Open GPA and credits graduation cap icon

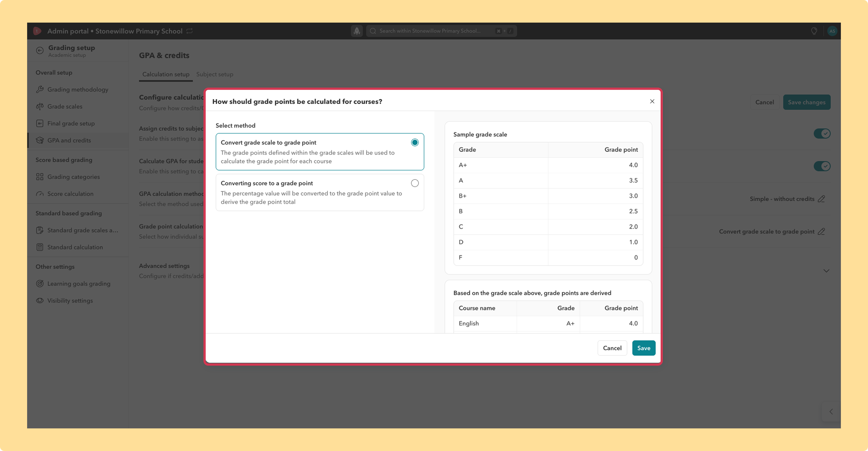[x=40, y=140]
